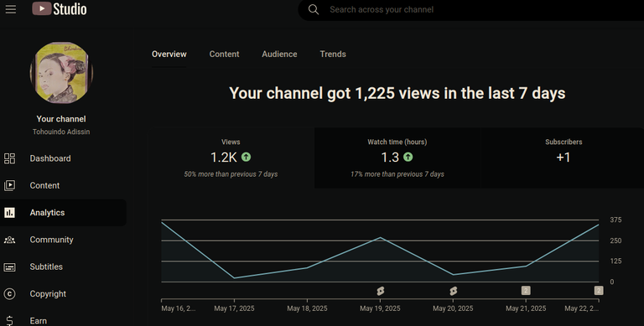
Task: Click the channel profile picture
Action: 61,73
